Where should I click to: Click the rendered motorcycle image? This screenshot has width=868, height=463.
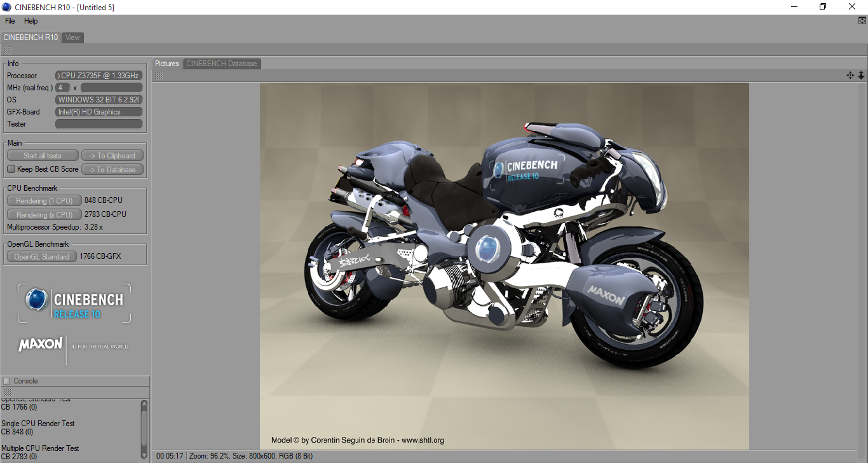pos(504,266)
